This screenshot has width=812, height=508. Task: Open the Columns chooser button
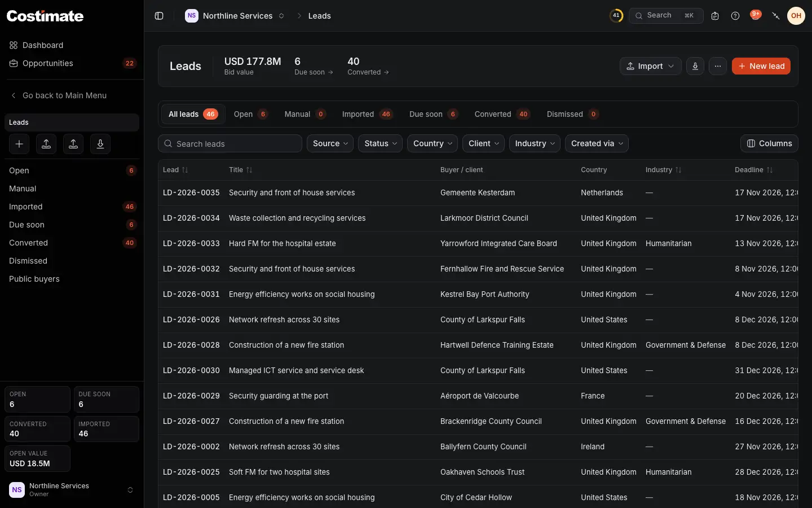pyautogui.click(x=769, y=143)
